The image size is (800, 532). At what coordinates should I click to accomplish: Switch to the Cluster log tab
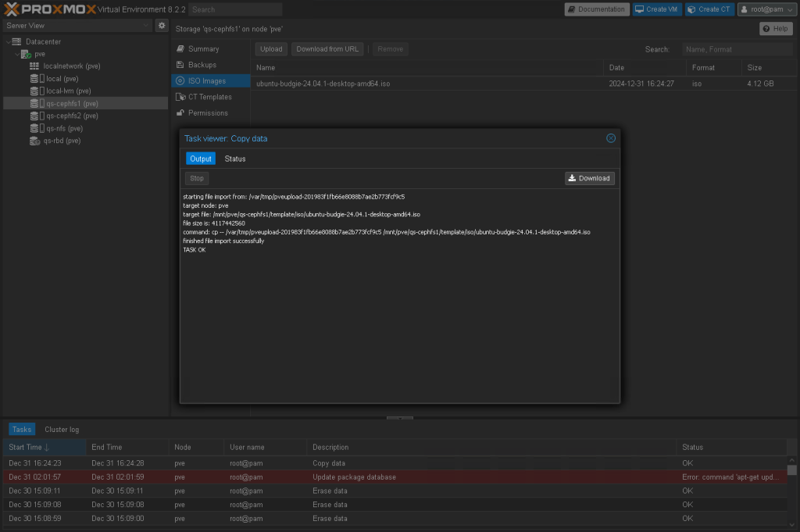[62, 430]
